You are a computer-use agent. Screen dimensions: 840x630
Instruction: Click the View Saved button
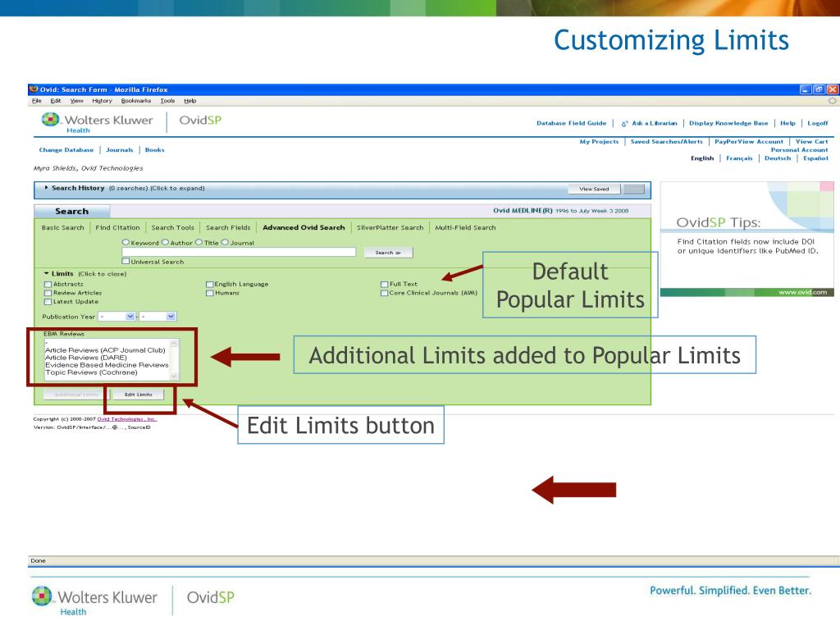coord(594,189)
